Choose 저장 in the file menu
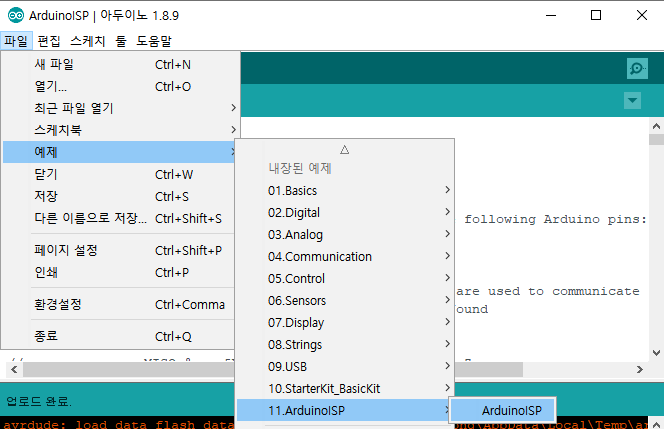This screenshot has width=664, height=429. tap(119, 197)
